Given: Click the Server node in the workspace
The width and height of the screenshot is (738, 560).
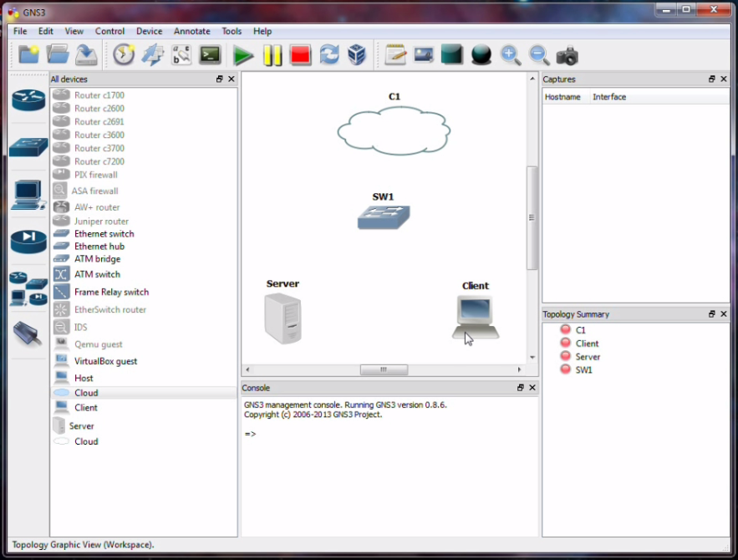Looking at the screenshot, I should pyautogui.click(x=282, y=318).
